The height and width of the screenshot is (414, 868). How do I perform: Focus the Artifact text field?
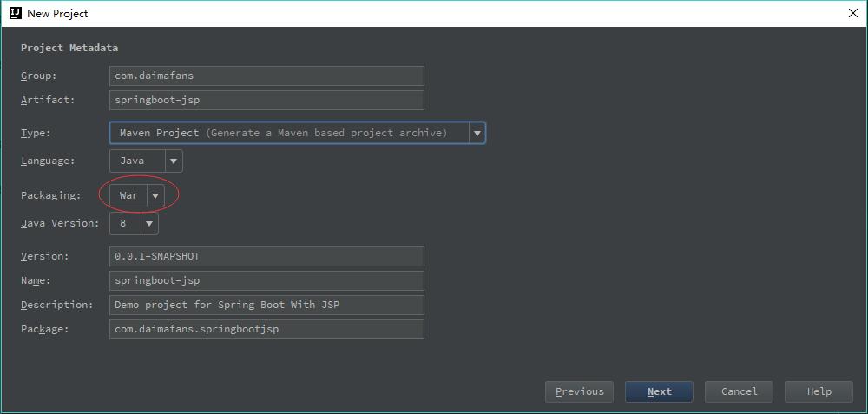click(x=266, y=100)
